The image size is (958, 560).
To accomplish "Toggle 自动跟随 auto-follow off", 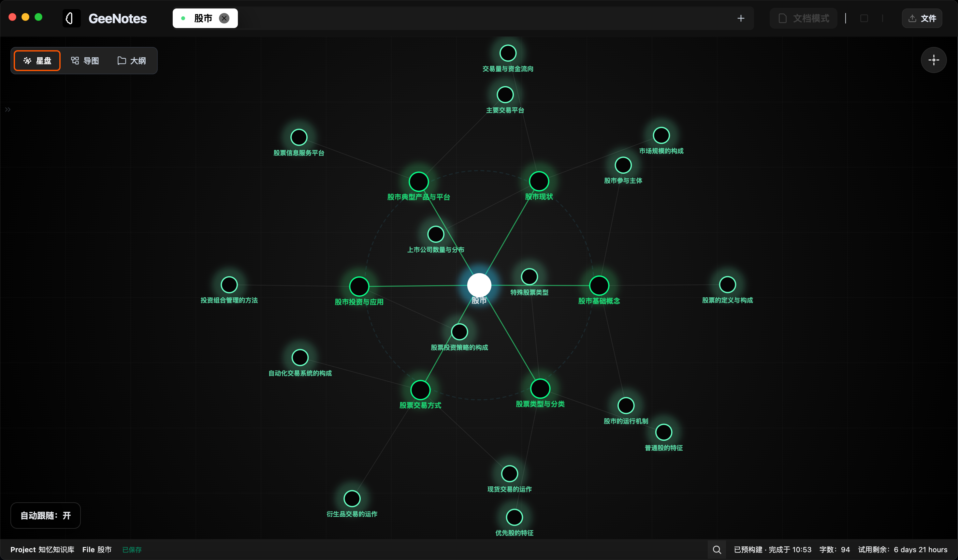I will (46, 515).
